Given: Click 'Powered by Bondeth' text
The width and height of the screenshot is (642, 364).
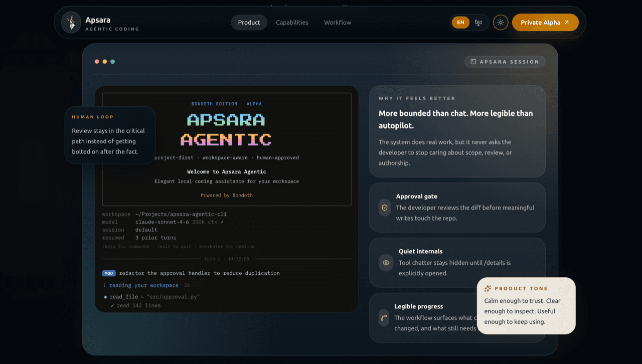Looking at the screenshot, I should [227, 195].
